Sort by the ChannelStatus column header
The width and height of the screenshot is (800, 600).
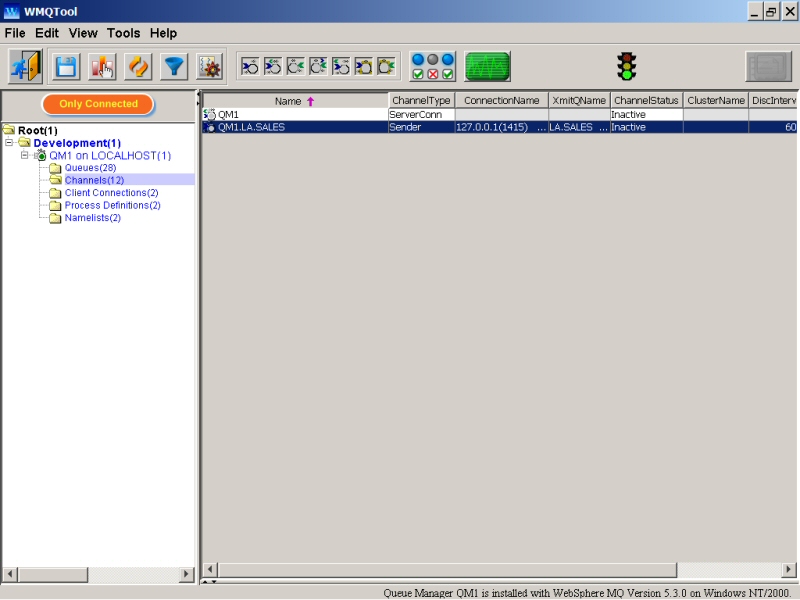[646, 101]
